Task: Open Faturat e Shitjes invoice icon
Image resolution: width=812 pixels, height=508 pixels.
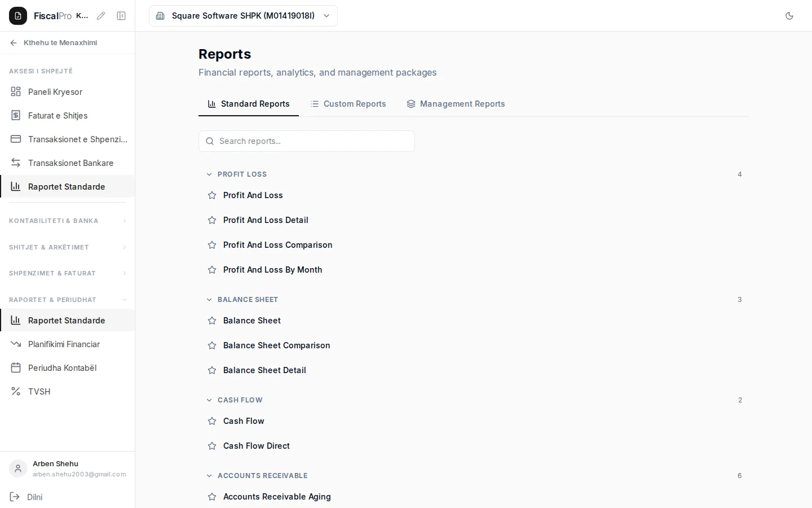Action: [x=16, y=115]
